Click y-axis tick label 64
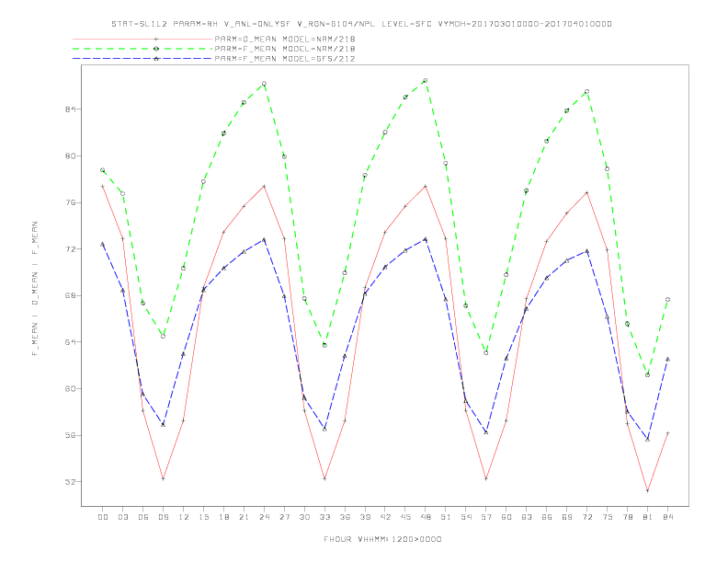The image size is (728, 563). tap(70, 342)
